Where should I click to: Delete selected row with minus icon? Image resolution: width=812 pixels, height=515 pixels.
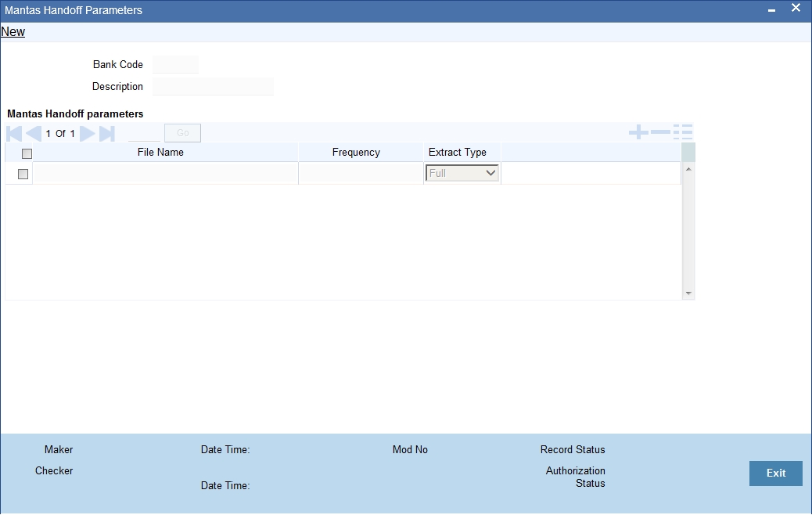tap(660, 132)
